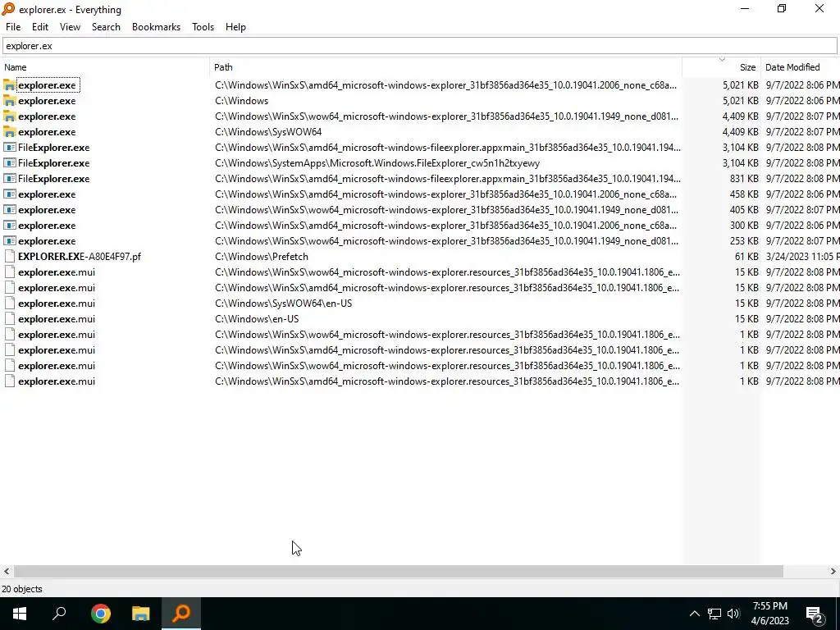Select the first explorer.exe row name (amd64 WinSxS 5,021 KB)
Screen dimensions: 840x630
[x=47, y=85]
